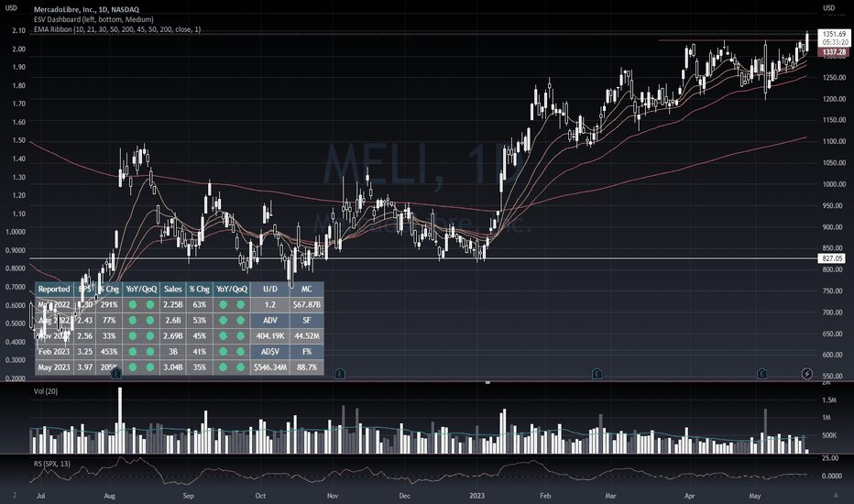This screenshot has height=504, width=854.
Task: Select the ESV Dashboard indicator legend
Action: tap(93, 19)
